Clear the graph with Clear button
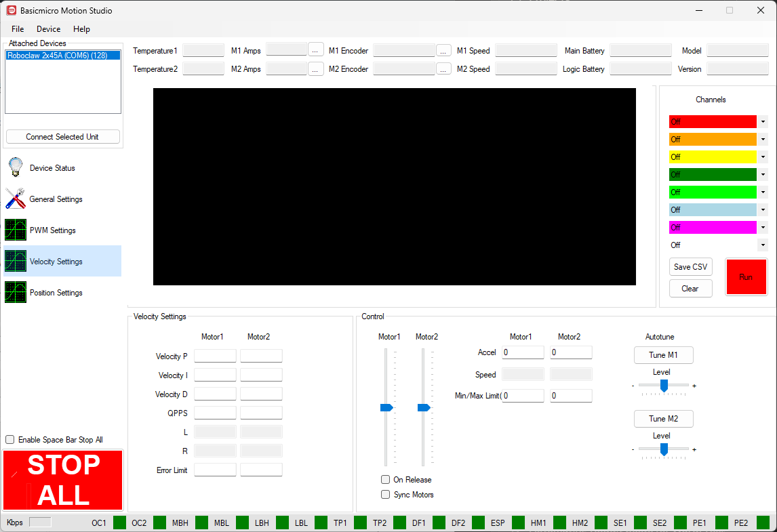The image size is (777, 532). tap(690, 288)
